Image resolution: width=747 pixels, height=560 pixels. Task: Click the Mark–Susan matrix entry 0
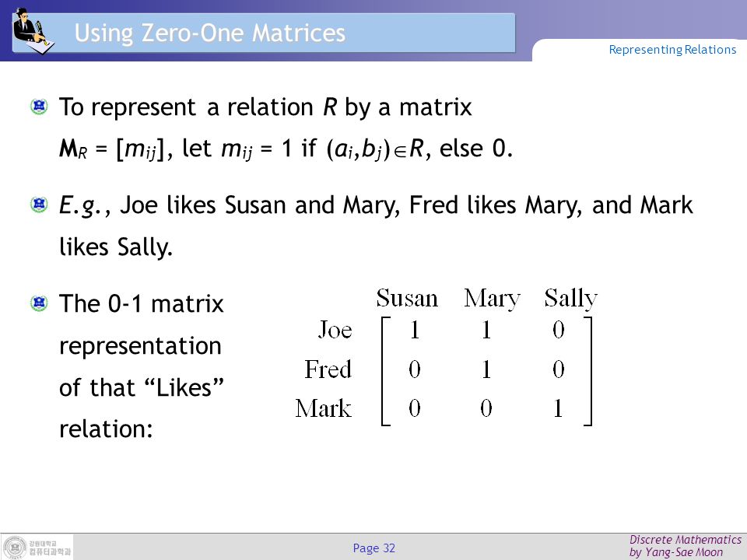pyautogui.click(x=415, y=408)
